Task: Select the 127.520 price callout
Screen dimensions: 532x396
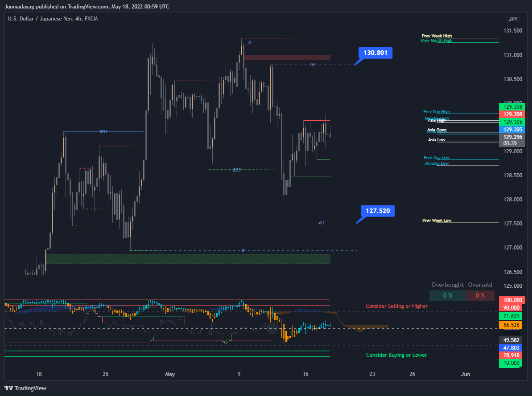Action: pyautogui.click(x=378, y=211)
